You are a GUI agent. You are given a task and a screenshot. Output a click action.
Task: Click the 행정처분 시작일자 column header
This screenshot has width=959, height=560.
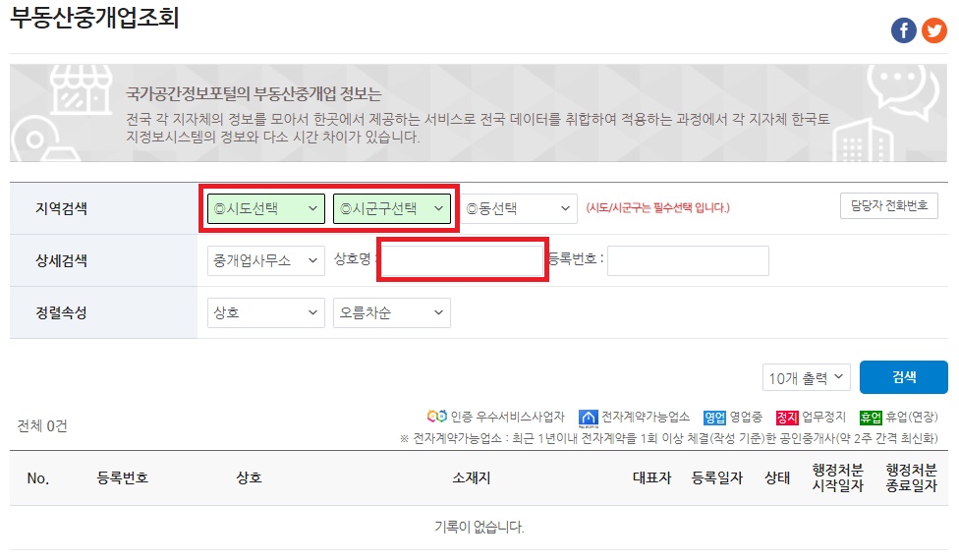(x=838, y=477)
